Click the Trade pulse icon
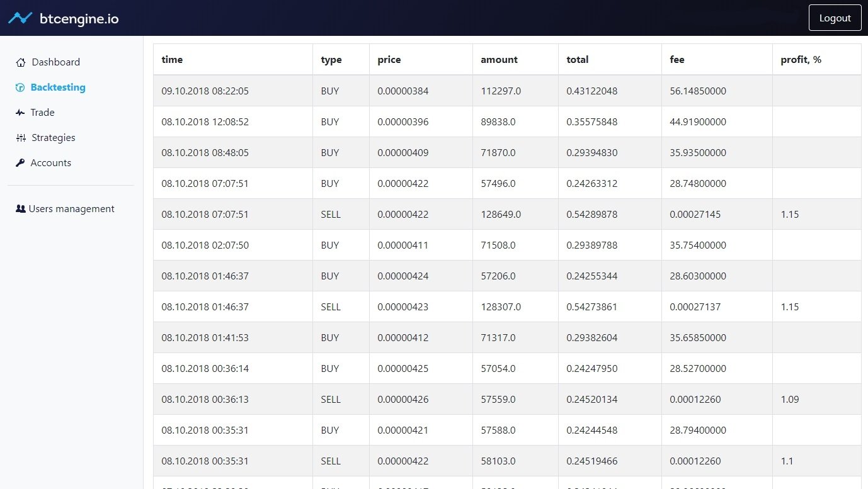This screenshot has width=868, height=489. (x=20, y=113)
